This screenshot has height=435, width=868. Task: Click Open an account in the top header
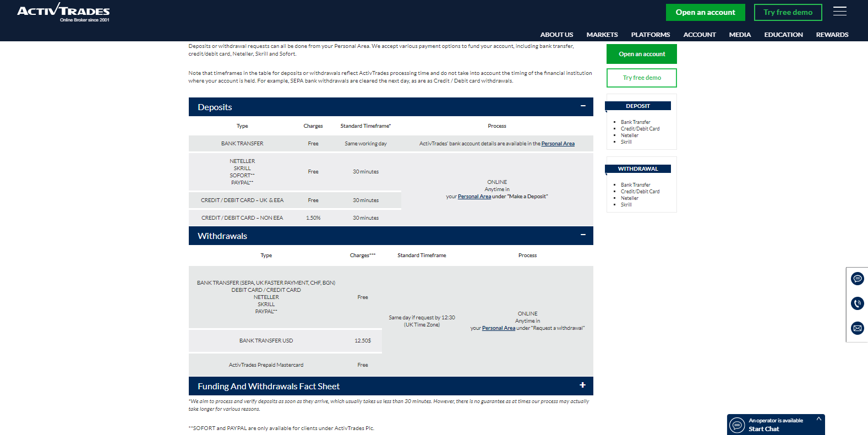pos(706,12)
